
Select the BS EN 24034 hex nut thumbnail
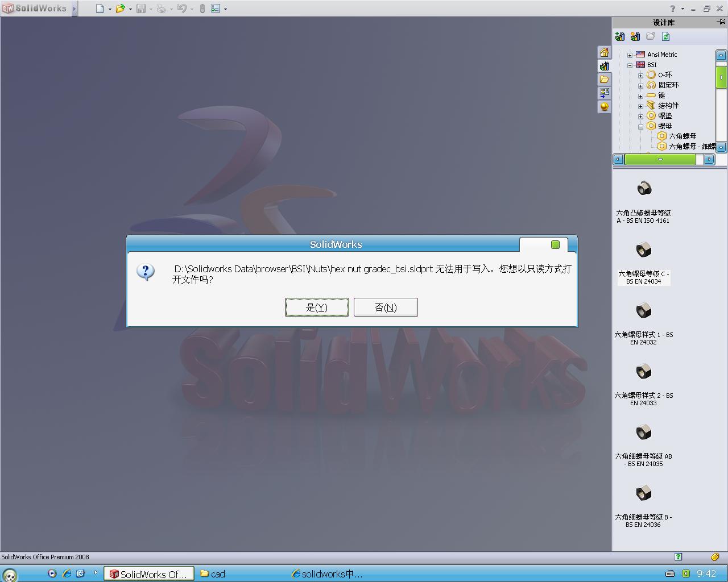644,249
